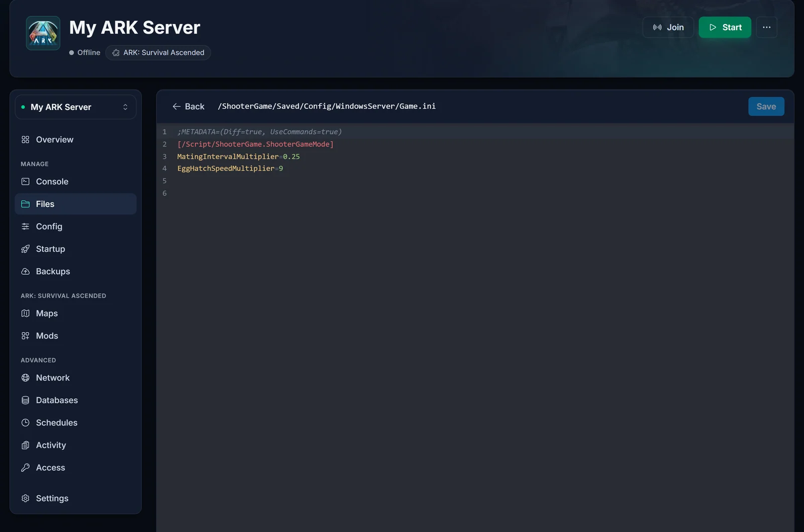Viewport: 804px width, 532px height.
Task: Click the Startup rocket icon
Action: [26, 249]
